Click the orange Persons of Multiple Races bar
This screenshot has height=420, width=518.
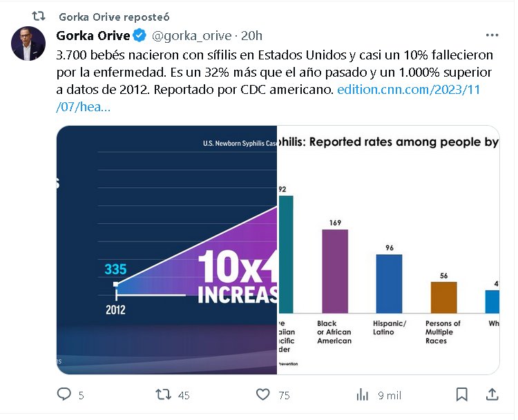point(443,297)
